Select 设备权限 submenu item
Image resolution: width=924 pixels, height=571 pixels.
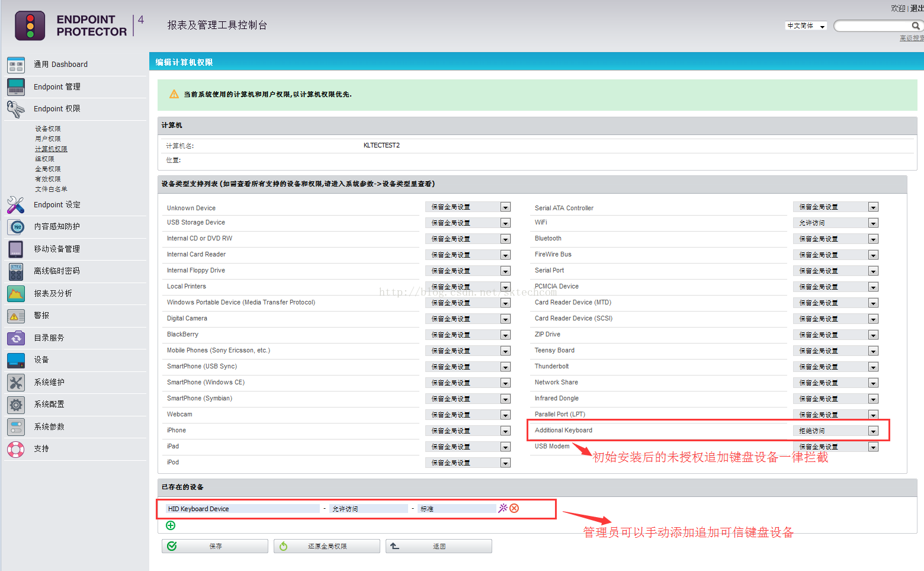pyautogui.click(x=48, y=129)
